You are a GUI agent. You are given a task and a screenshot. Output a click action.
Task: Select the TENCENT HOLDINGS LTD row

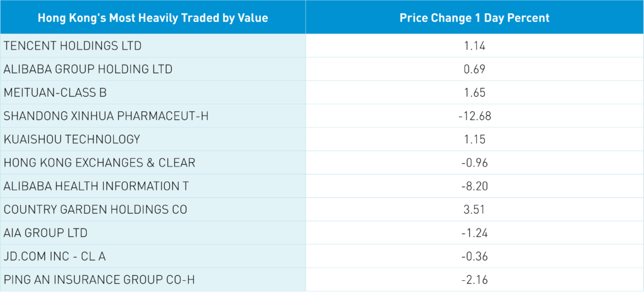(73, 45)
